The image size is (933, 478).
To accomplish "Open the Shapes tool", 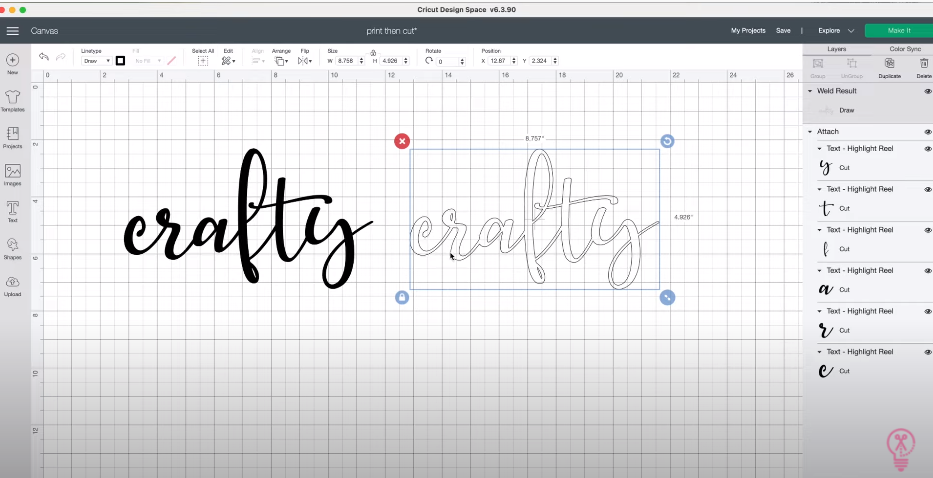I will [x=12, y=248].
